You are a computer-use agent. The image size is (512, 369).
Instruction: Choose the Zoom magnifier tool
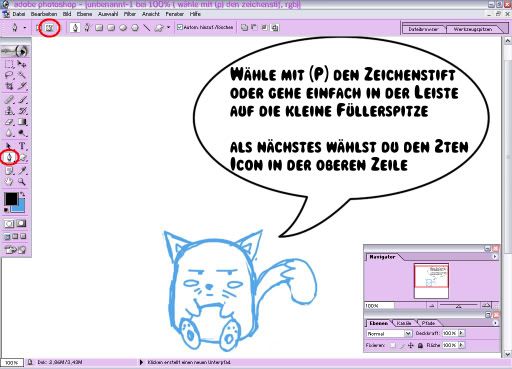[22, 182]
